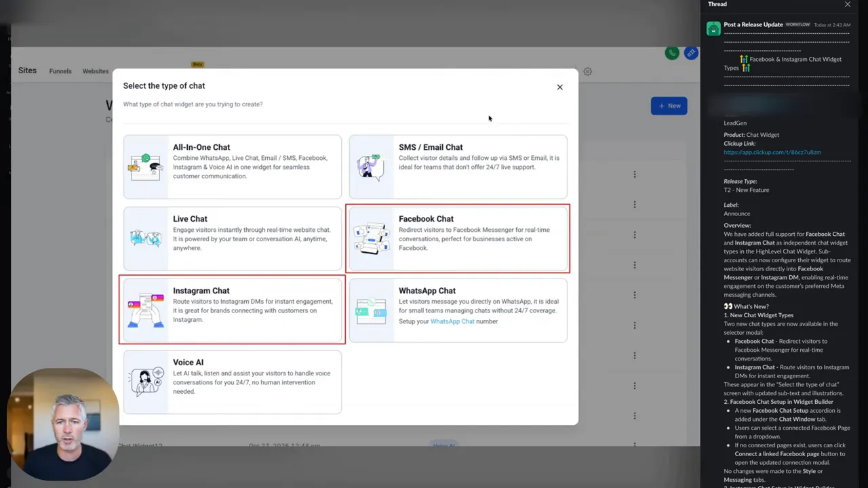Viewport: 868px width, 488px height.
Task: Open the ClickUp link in the thread
Action: coord(772,152)
